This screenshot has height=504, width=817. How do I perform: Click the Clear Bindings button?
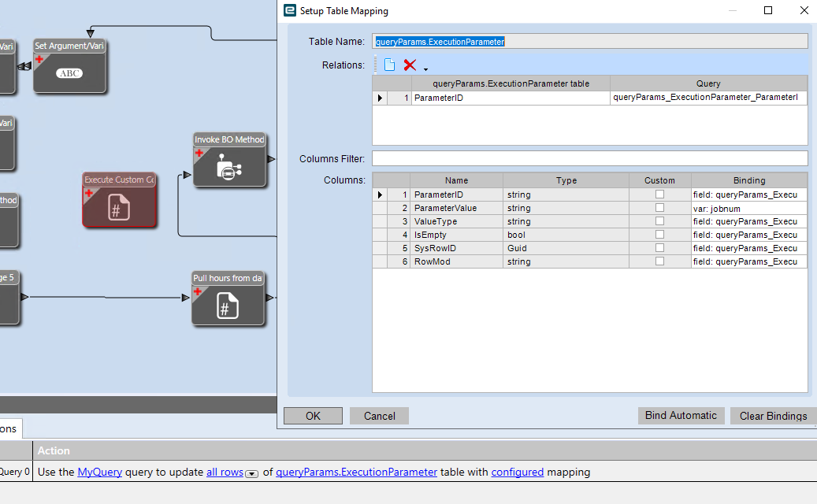click(x=773, y=416)
